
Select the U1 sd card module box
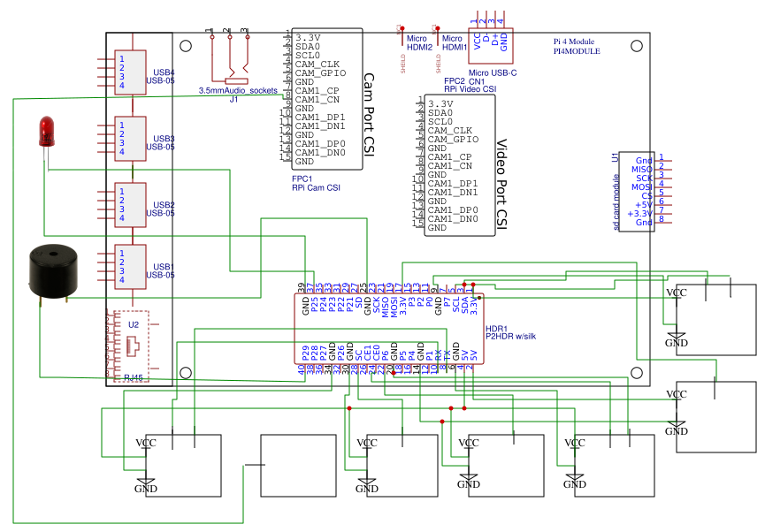tap(637, 192)
